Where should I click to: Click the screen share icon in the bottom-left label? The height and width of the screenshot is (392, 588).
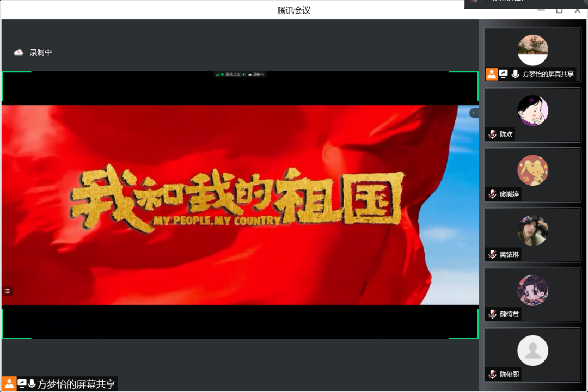(x=22, y=384)
